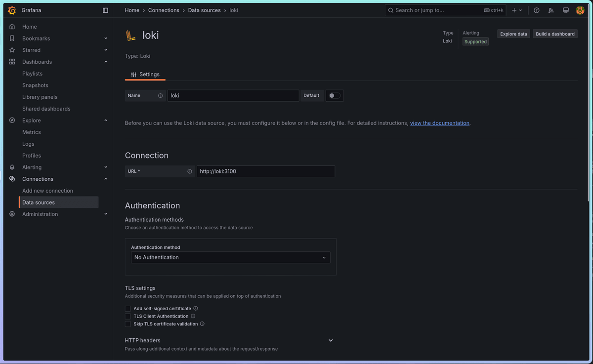593x364 pixels.
Task: Click the Administration gear icon
Action: [x=12, y=214]
